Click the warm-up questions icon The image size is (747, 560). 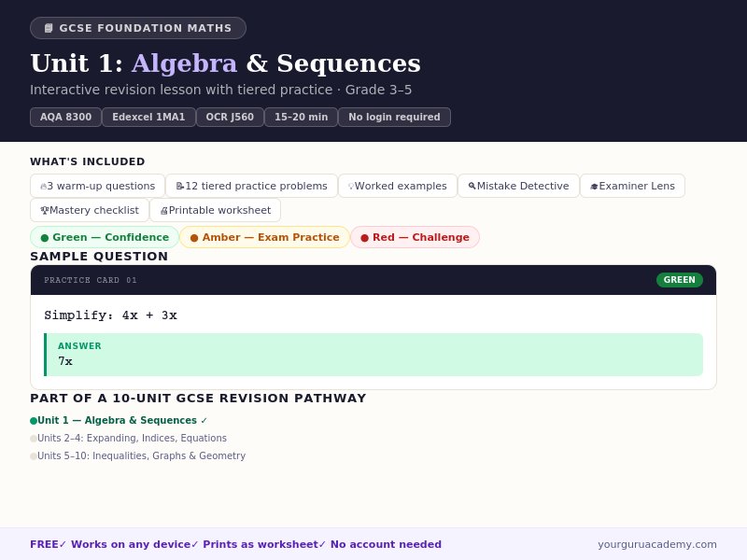[42, 186]
